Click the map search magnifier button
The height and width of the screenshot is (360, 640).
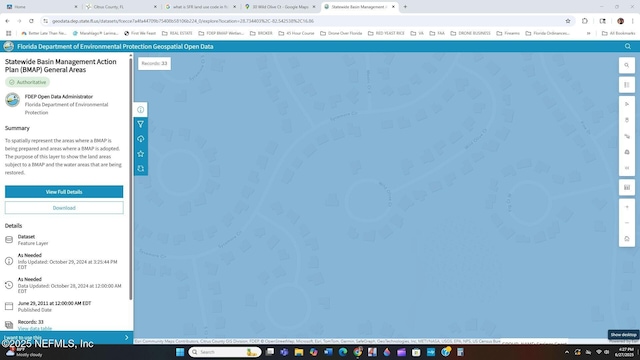(627, 65)
